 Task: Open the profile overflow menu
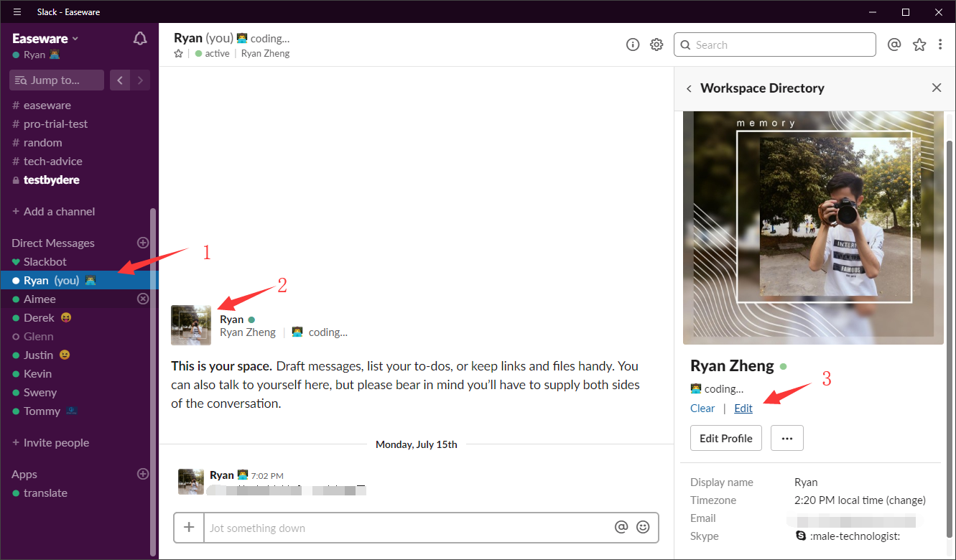(x=786, y=438)
